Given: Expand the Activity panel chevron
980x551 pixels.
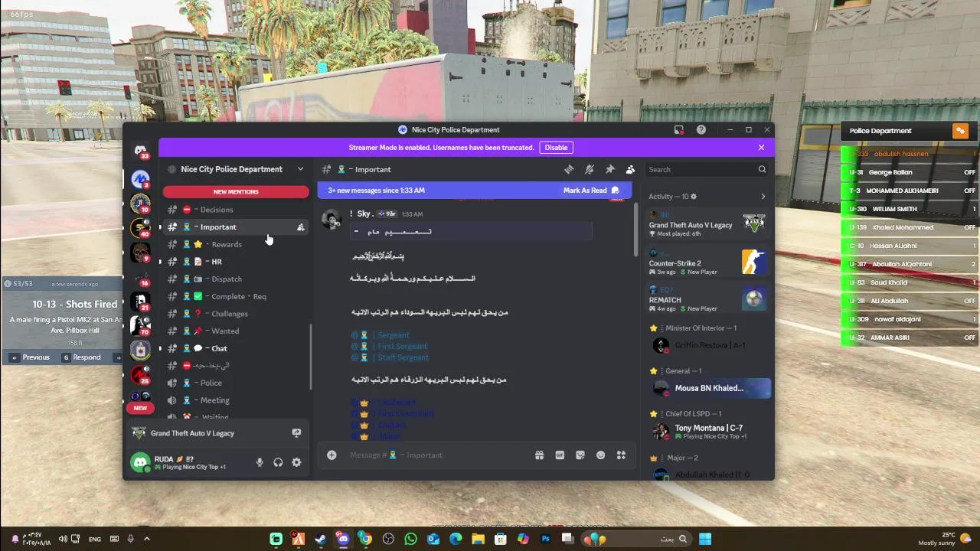Looking at the screenshot, I should 763,197.
